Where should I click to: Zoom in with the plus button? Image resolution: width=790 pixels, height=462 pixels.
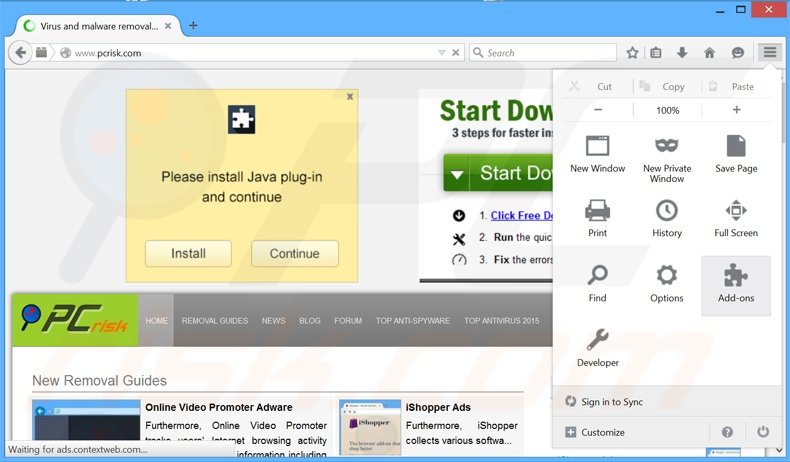pyautogui.click(x=737, y=110)
